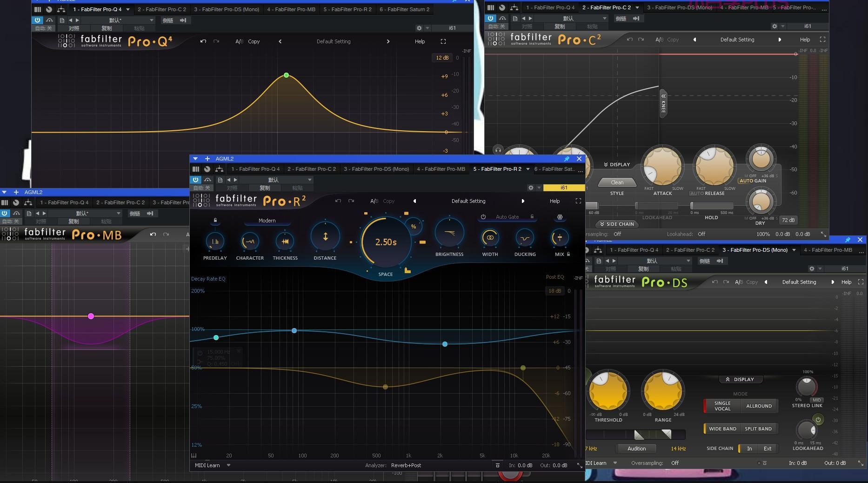The height and width of the screenshot is (483, 868).
Task: Open Help in Pro-Q 4
Action: point(420,41)
